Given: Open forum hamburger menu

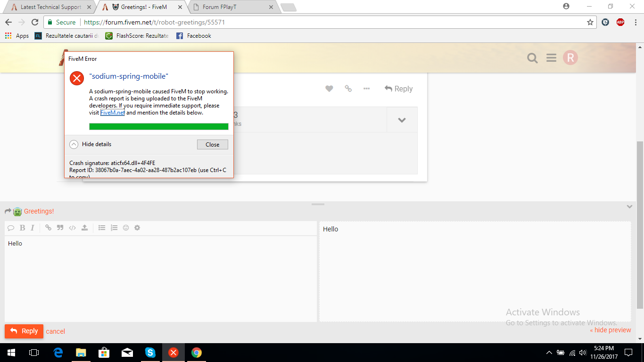Looking at the screenshot, I should tap(551, 58).
